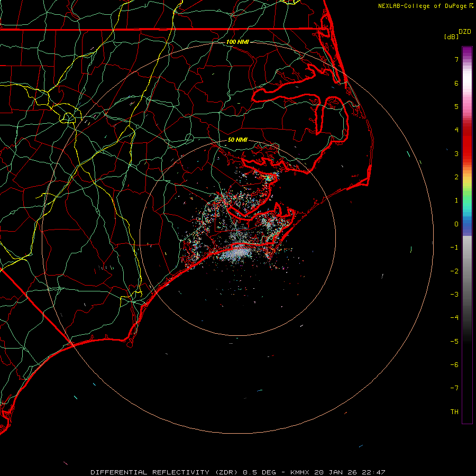This screenshot has height=476, width=476.
Task: Click the purple top of the color bar
Action: tap(467, 52)
